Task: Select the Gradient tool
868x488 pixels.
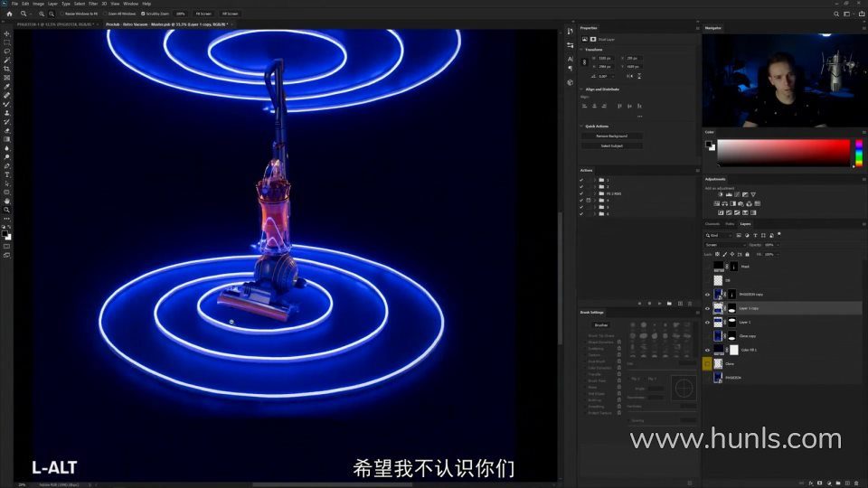Action: click(7, 139)
